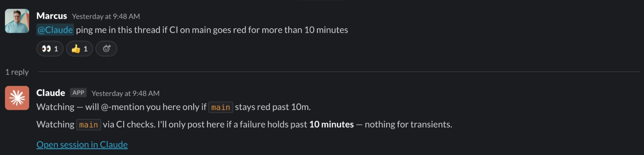Toggle the eyes emoji reaction

pos(50,49)
